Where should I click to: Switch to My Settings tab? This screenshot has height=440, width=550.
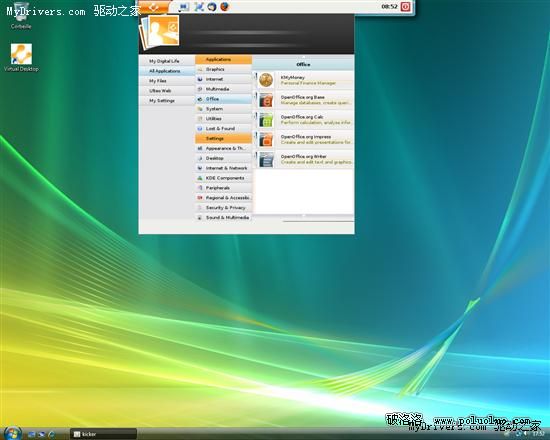pyautogui.click(x=167, y=100)
